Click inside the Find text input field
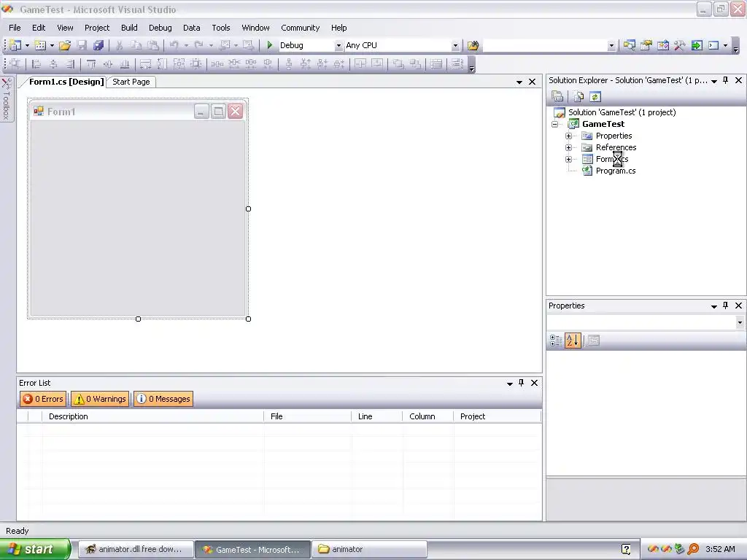Image resolution: width=747 pixels, height=560 pixels. 544,46
